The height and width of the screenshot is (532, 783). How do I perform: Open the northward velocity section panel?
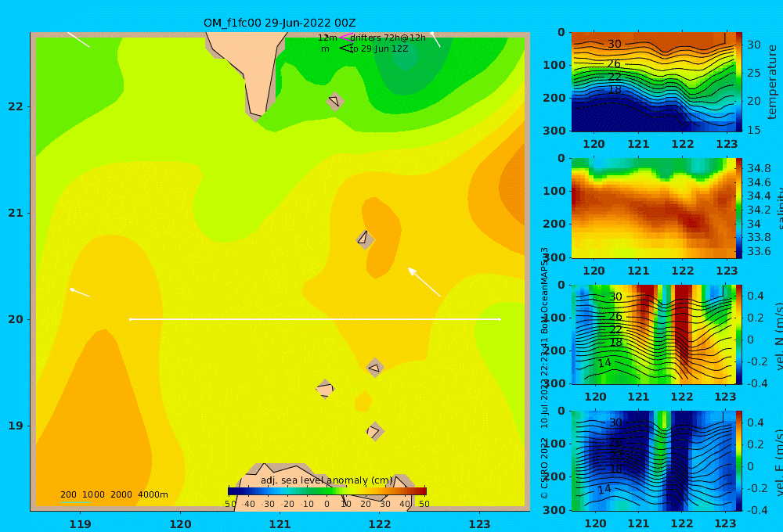[653, 334]
